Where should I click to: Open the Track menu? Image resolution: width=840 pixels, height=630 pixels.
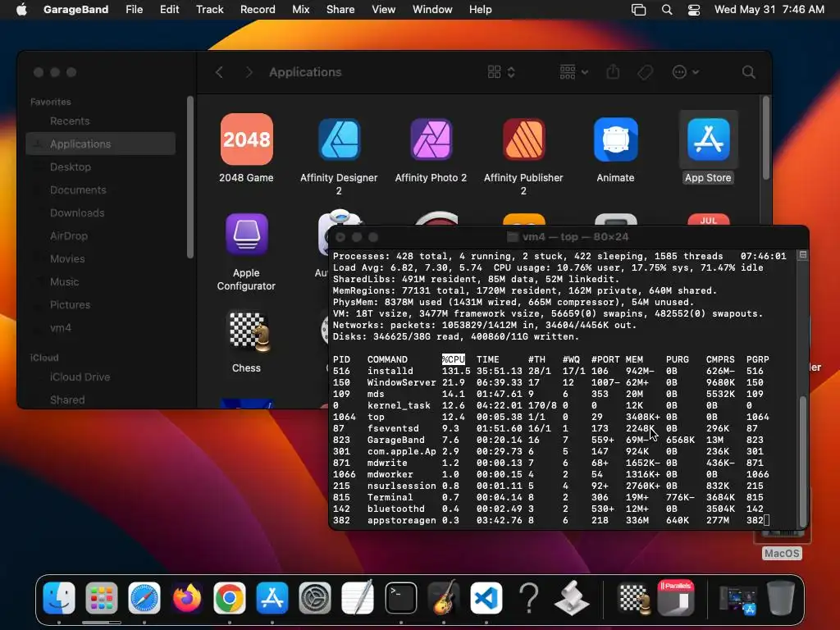coord(209,9)
